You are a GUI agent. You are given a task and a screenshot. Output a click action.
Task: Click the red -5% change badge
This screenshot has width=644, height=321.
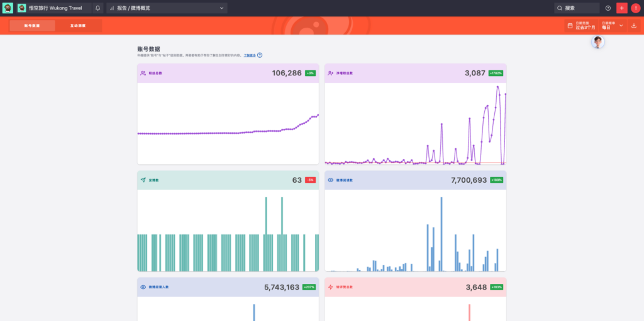point(310,180)
